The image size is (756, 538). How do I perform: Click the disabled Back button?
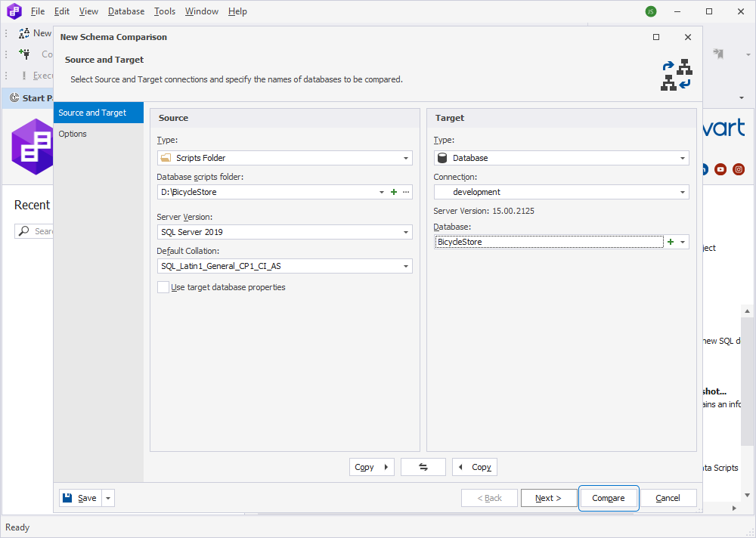tap(489, 498)
